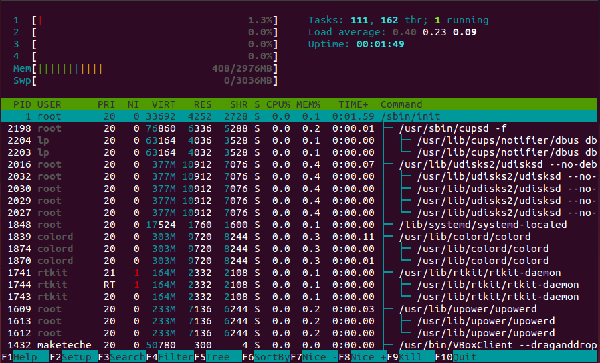The image size is (600, 363).
Task: Click the 408/2976MB memory value
Action: (x=243, y=69)
